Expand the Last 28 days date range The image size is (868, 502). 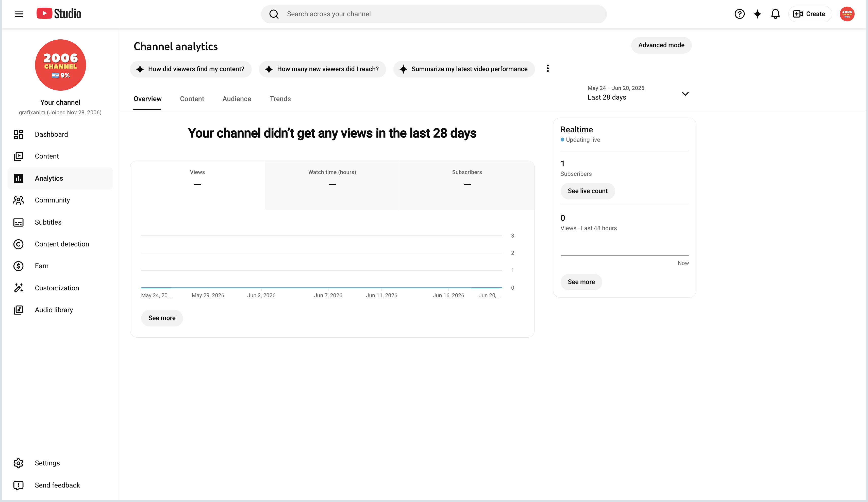638,93
